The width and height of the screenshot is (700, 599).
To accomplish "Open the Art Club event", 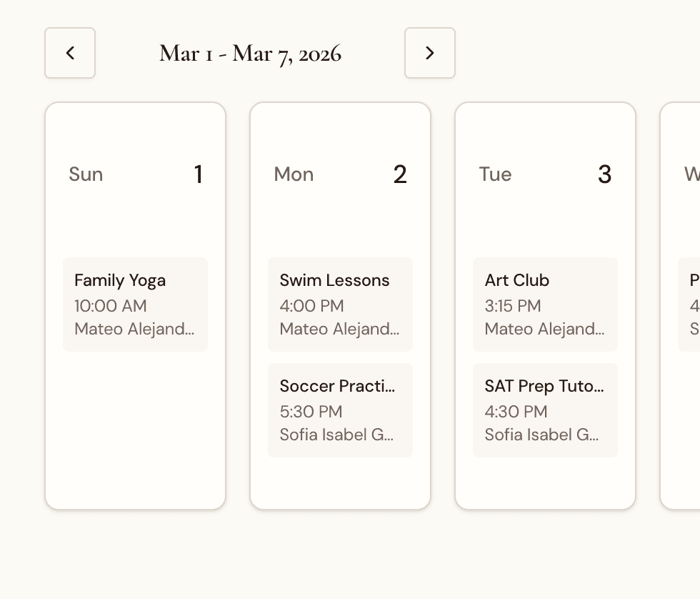I will tap(545, 303).
